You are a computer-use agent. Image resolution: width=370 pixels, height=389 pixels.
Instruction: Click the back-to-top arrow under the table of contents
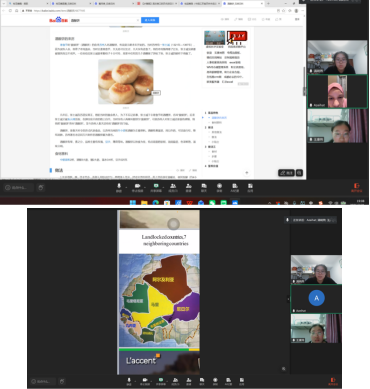tap(247, 173)
